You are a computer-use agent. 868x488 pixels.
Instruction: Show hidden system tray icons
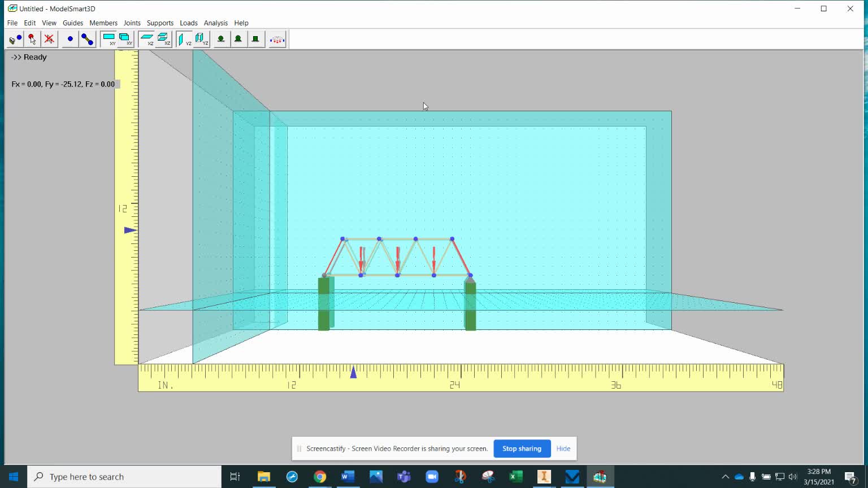coord(726,477)
